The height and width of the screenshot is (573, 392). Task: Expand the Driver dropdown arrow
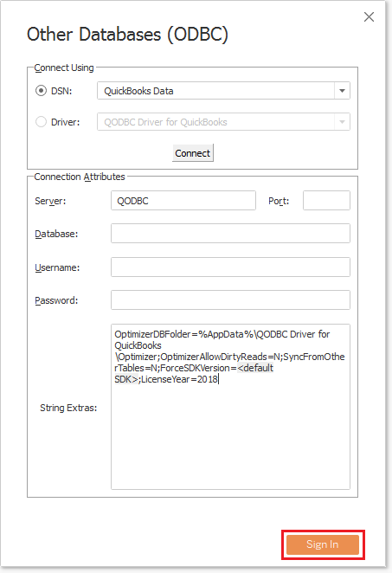[x=342, y=122]
